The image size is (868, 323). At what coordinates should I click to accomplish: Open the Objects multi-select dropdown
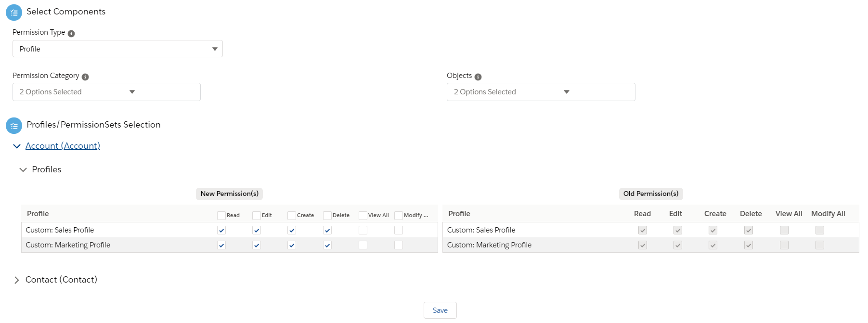pyautogui.click(x=541, y=92)
